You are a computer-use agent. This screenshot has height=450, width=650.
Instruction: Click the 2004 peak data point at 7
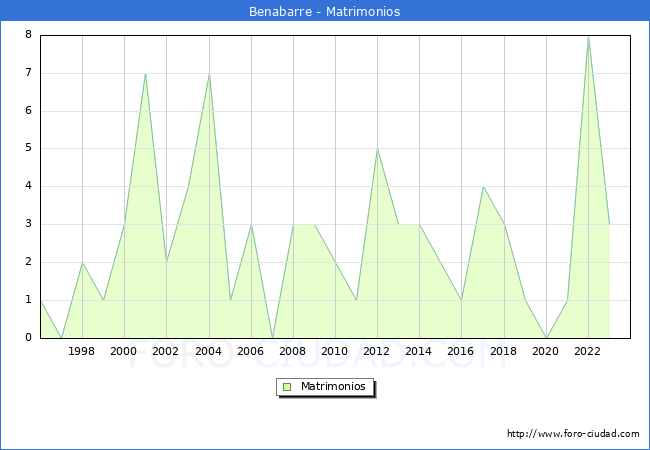pos(209,74)
